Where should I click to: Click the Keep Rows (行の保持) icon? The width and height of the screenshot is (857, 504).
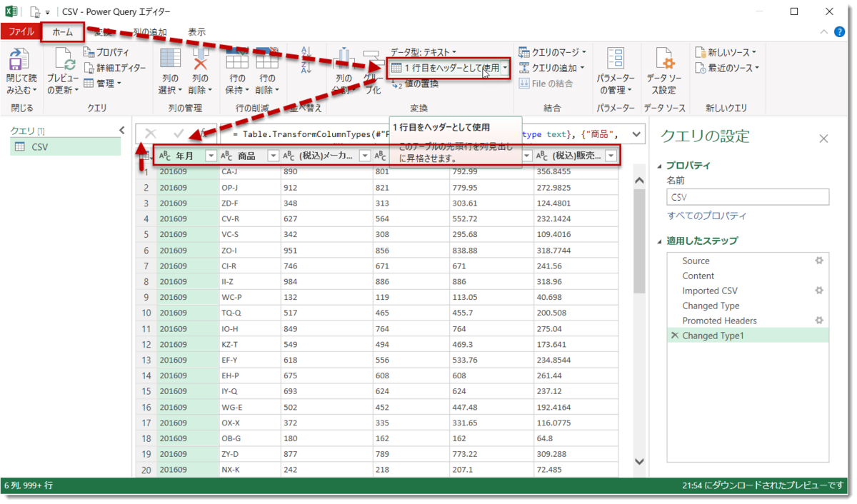237,59
